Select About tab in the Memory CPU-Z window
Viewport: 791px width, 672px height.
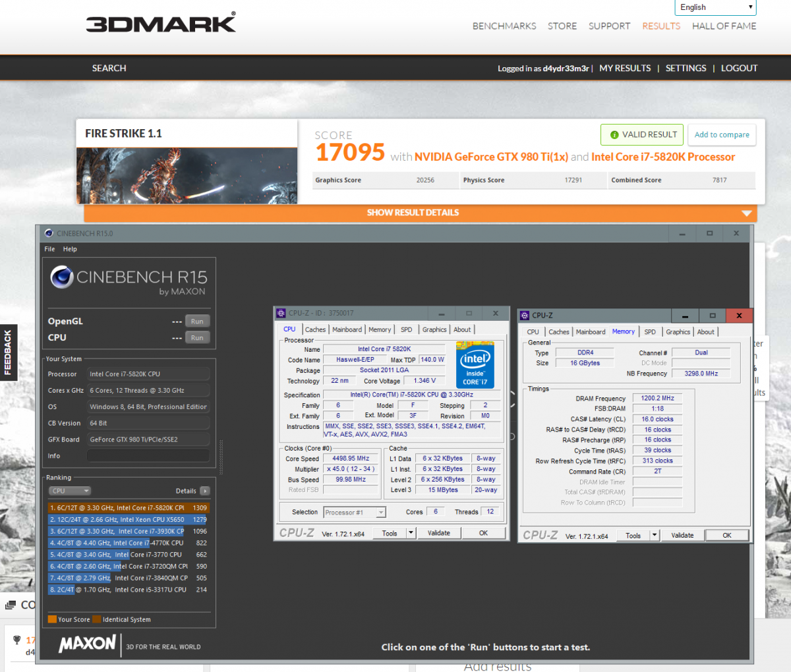[705, 332]
